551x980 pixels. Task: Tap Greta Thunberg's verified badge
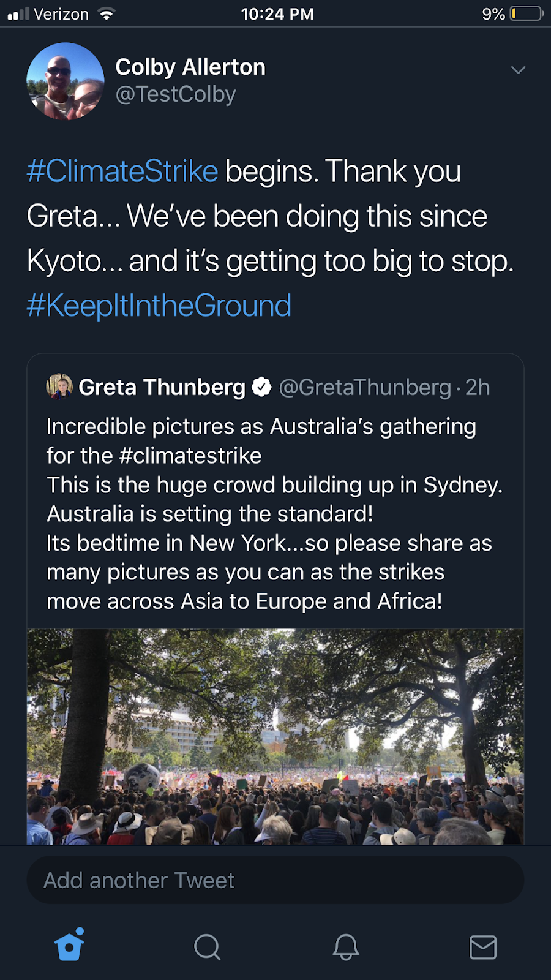click(262, 387)
